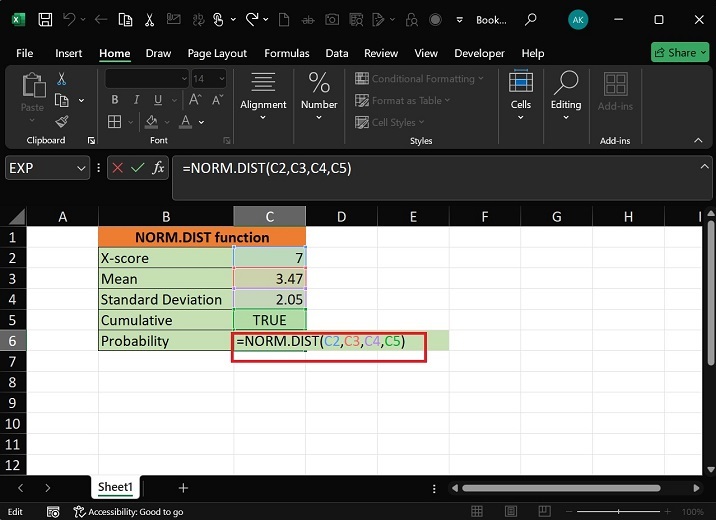Image resolution: width=716 pixels, height=520 pixels.
Task: Click the Copy icon in Clipboard group
Action: click(62, 100)
